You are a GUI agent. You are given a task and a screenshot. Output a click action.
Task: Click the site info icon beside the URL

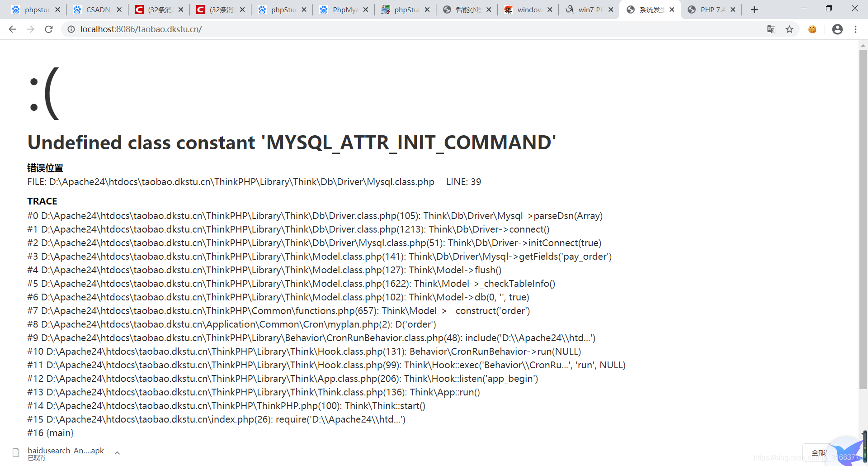pos(71,29)
